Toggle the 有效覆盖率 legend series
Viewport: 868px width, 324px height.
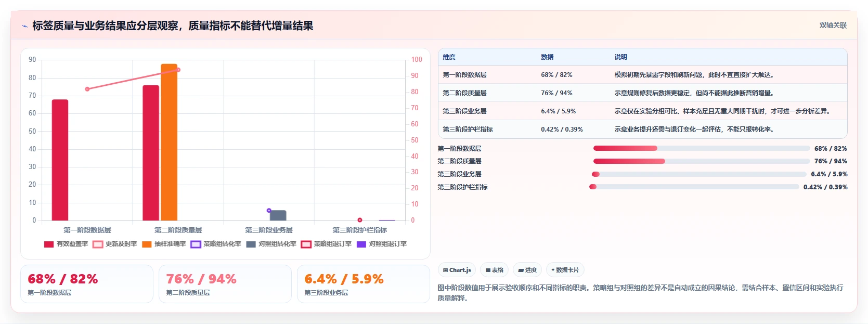(x=66, y=244)
